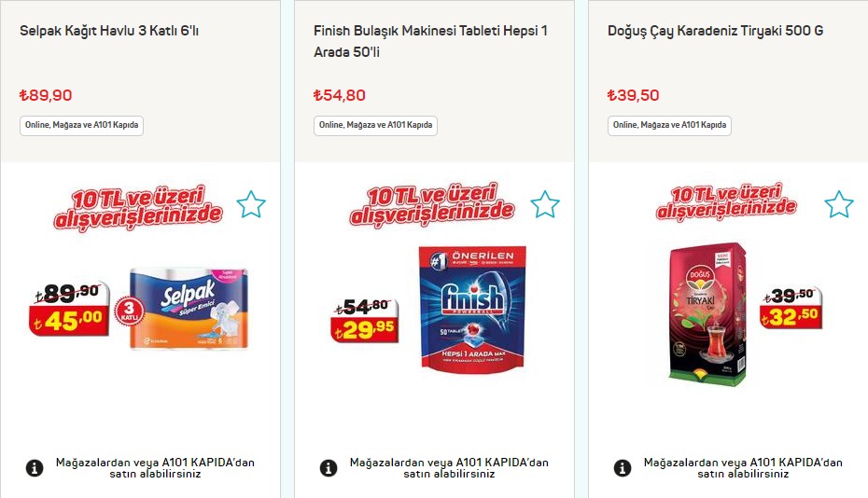Image resolution: width=868 pixels, height=498 pixels.
Task: Open Finish Bulaşık Makinesi Tableti title
Action: click(x=430, y=41)
